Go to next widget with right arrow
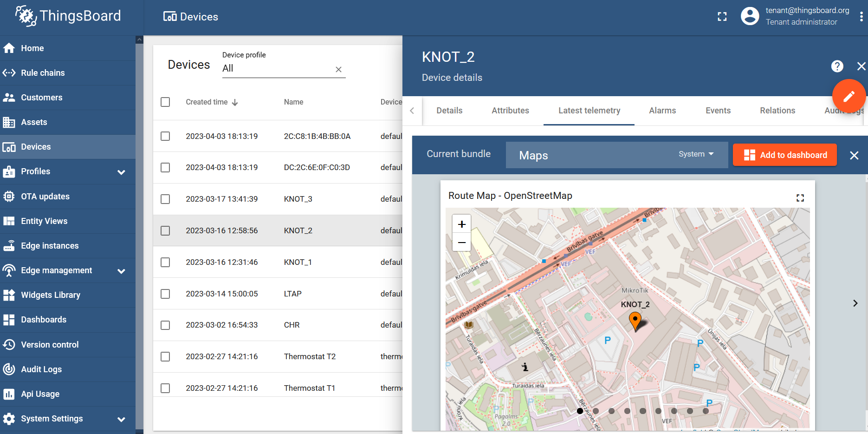Image resolution: width=868 pixels, height=434 pixels. click(x=855, y=303)
